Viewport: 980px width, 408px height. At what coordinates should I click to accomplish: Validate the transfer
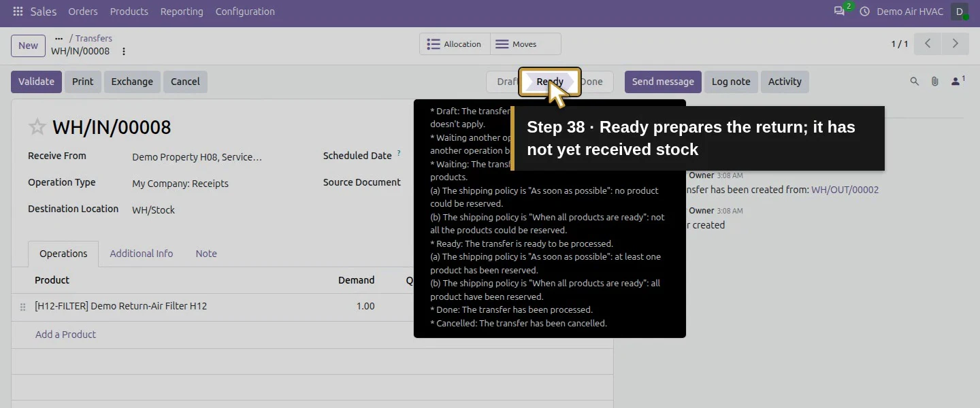36,82
